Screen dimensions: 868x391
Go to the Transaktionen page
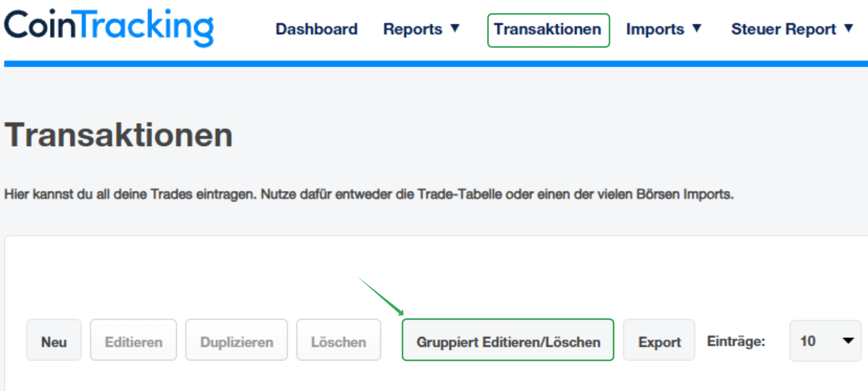coord(548,29)
